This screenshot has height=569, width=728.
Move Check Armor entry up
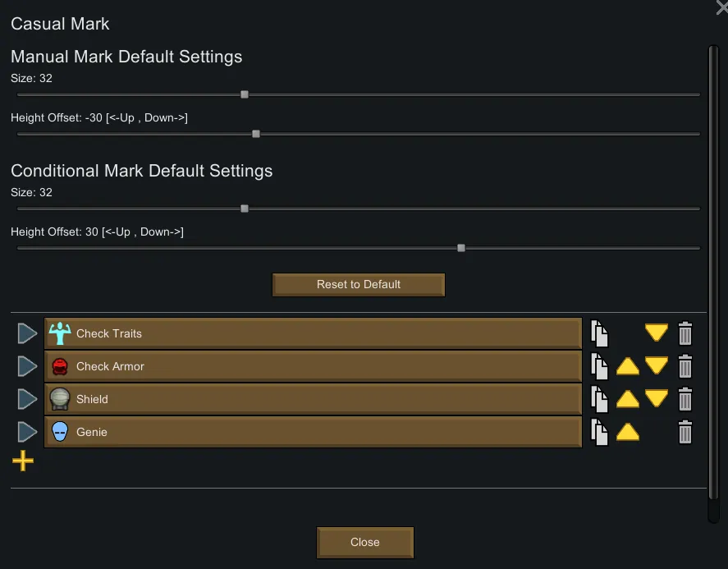[628, 366]
